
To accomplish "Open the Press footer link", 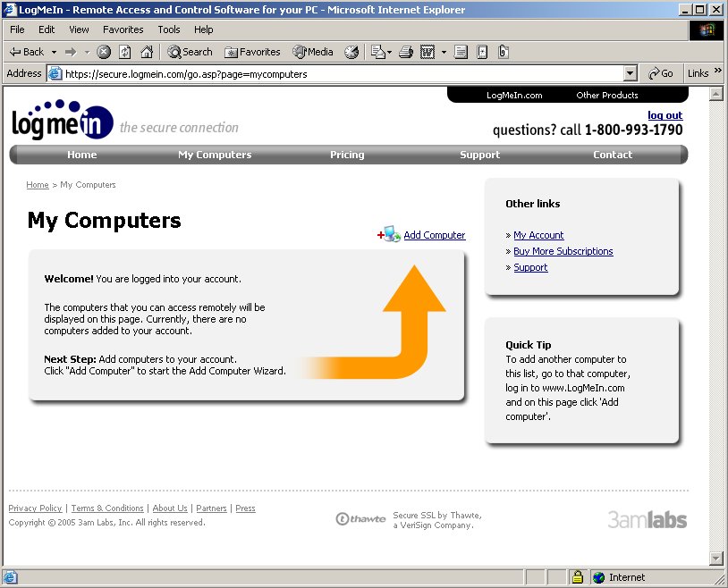I will point(245,508).
